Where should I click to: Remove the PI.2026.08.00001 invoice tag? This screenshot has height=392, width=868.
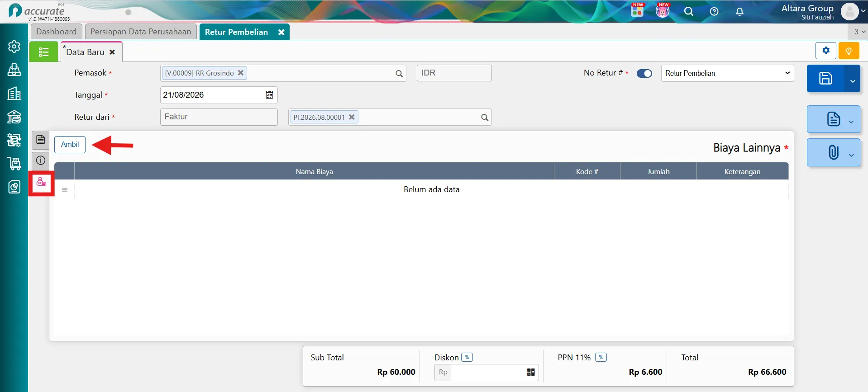point(352,117)
